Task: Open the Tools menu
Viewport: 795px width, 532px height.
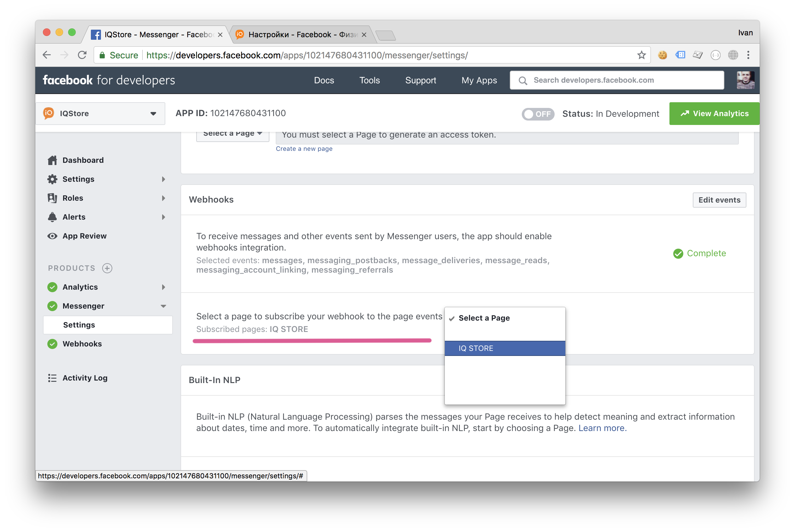Action: pyautogui.click(x=369, y=80)
